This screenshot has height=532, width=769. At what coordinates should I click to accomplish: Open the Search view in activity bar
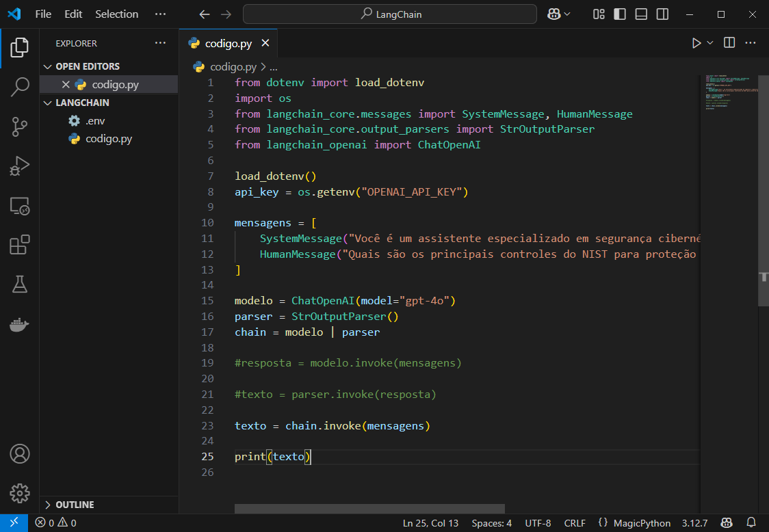[x=20, y=87]
